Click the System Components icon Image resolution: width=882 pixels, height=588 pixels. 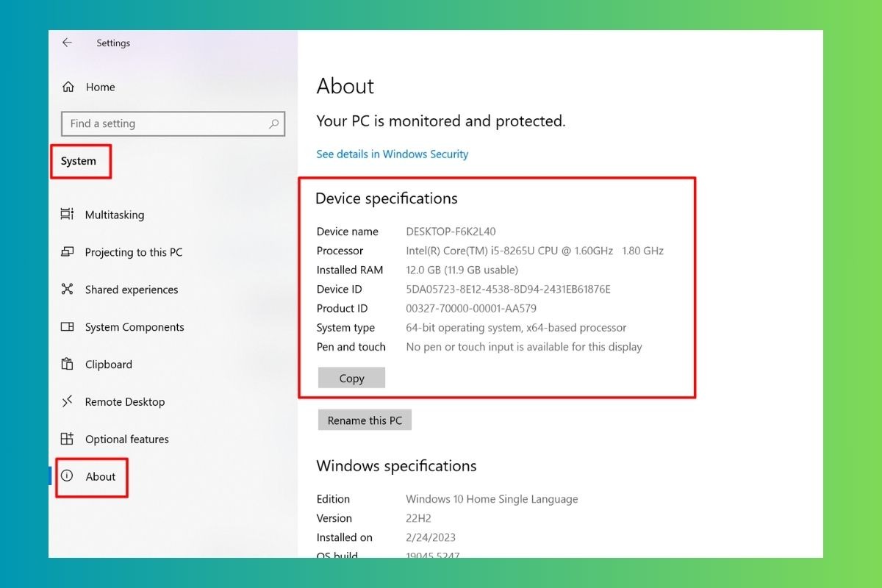coord(67,327)
